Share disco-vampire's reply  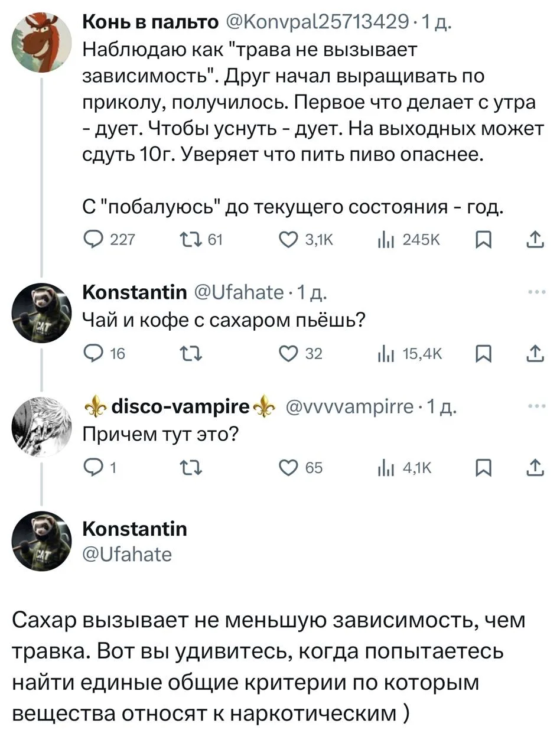(x=535, y=468)
